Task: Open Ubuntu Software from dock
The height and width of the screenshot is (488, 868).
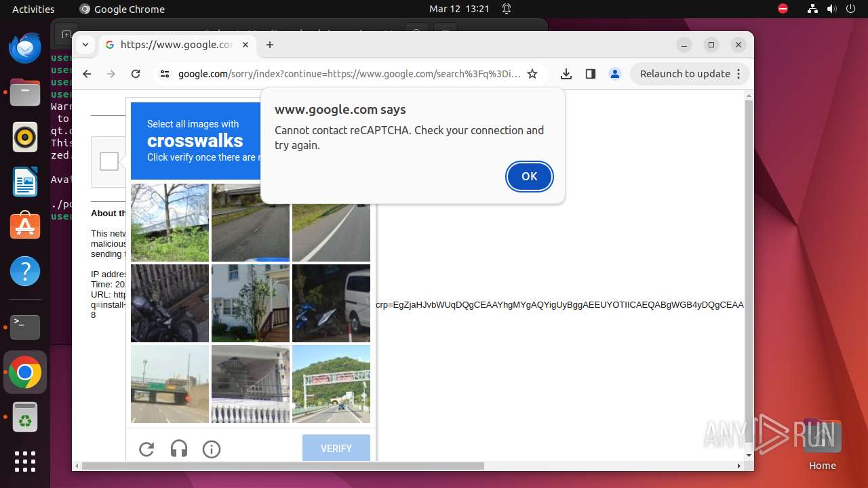Action: click(25, 226)
